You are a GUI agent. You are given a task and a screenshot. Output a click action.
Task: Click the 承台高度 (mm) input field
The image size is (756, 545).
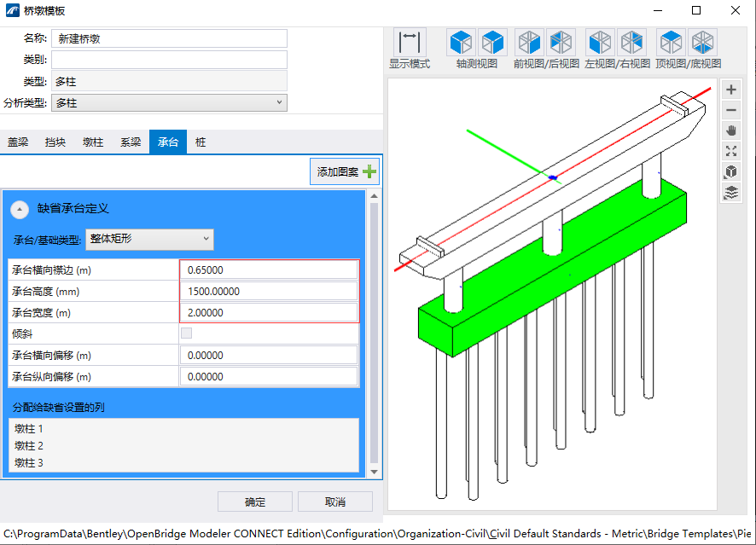[x=269, y=292]
